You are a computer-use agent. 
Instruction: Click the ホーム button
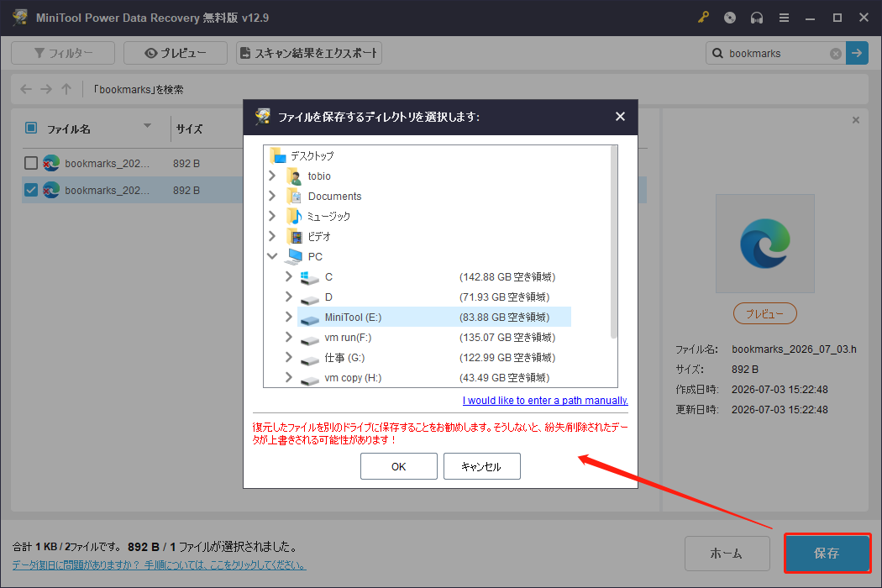727,554
